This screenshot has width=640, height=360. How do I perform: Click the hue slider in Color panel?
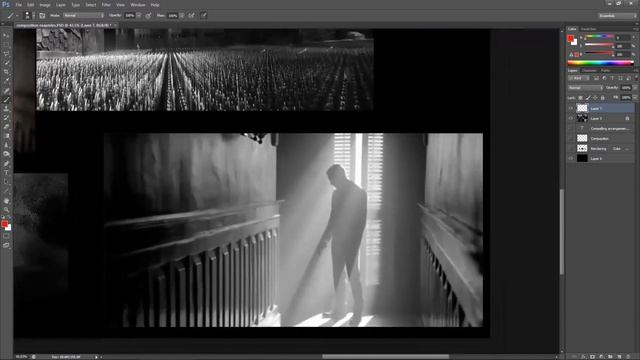[599, 37]
